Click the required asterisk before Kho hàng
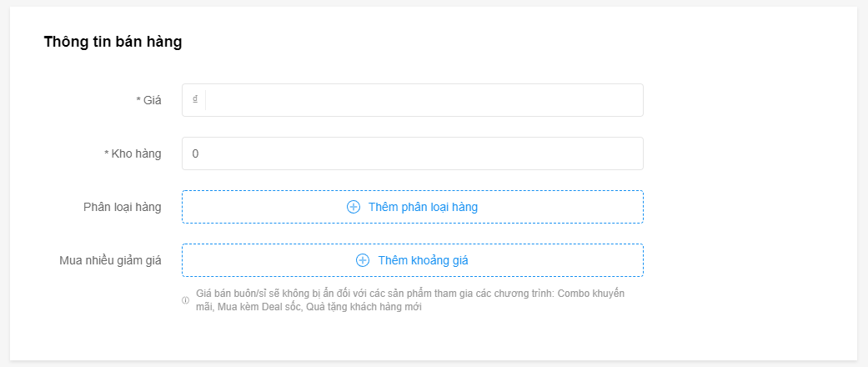The image size is (868, 367). click(x=107, y=153)
